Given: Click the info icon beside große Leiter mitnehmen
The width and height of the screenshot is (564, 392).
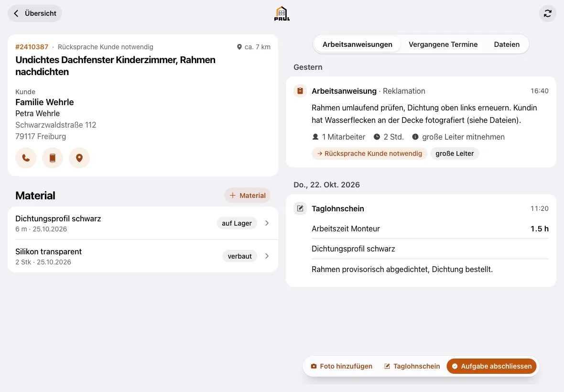Looking at the screenshot, I should click(x=415, y=137).
